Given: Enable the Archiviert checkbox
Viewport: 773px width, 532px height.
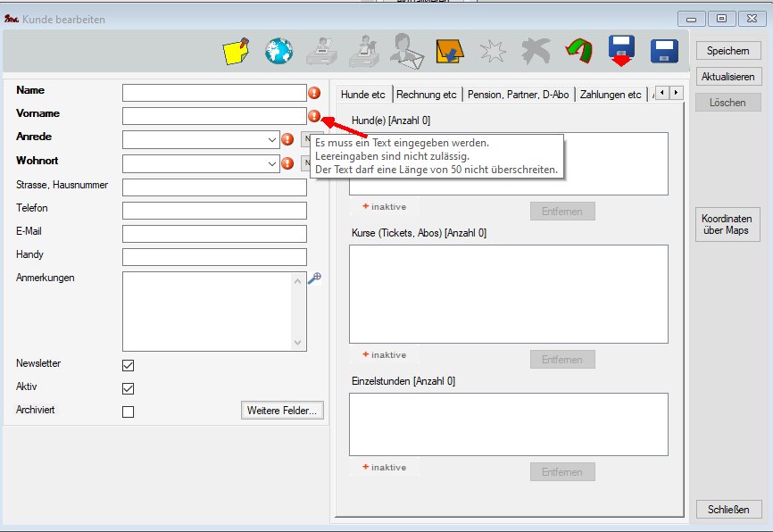Looking at the screenshot, I should [128, 411].
